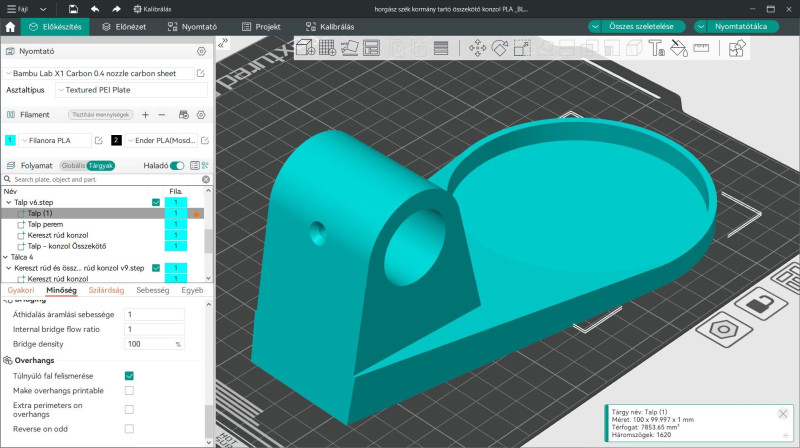
Task: Switch to the Nyomtató tab
Action: (x=192, y=27)
